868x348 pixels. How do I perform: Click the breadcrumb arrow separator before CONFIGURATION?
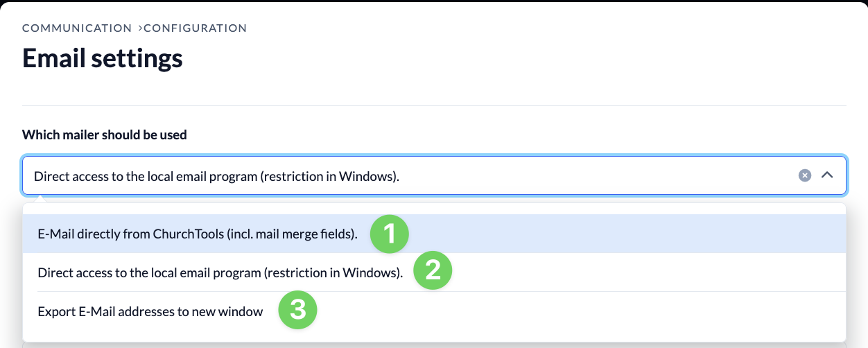pyautogui.click(x=140, y=28)
